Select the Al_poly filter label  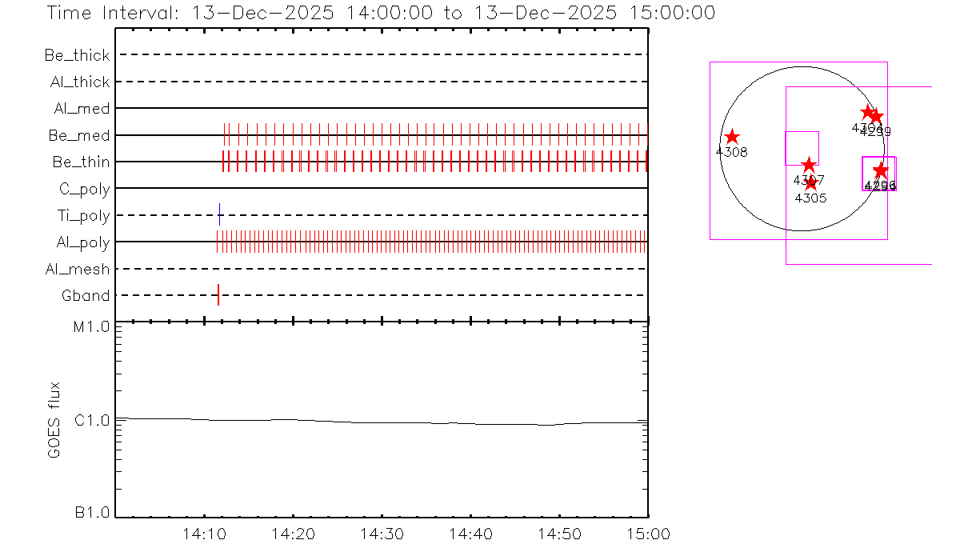[83, 242]
